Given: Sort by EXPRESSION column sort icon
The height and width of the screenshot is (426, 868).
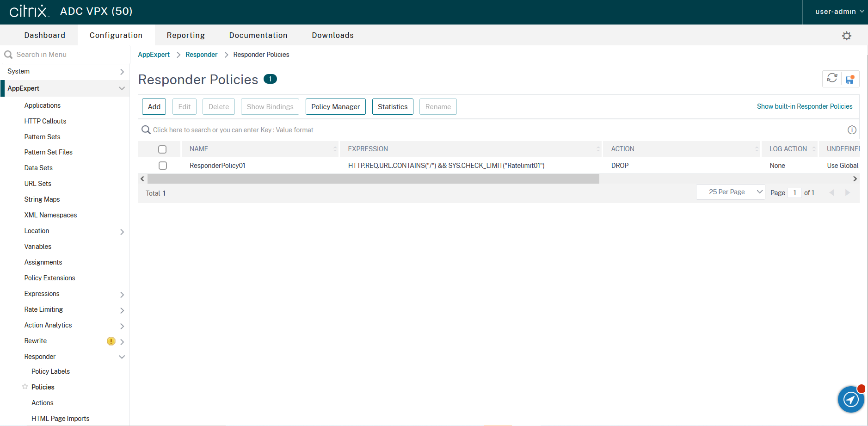Looking at the screenshot, I should pos(598,149).
